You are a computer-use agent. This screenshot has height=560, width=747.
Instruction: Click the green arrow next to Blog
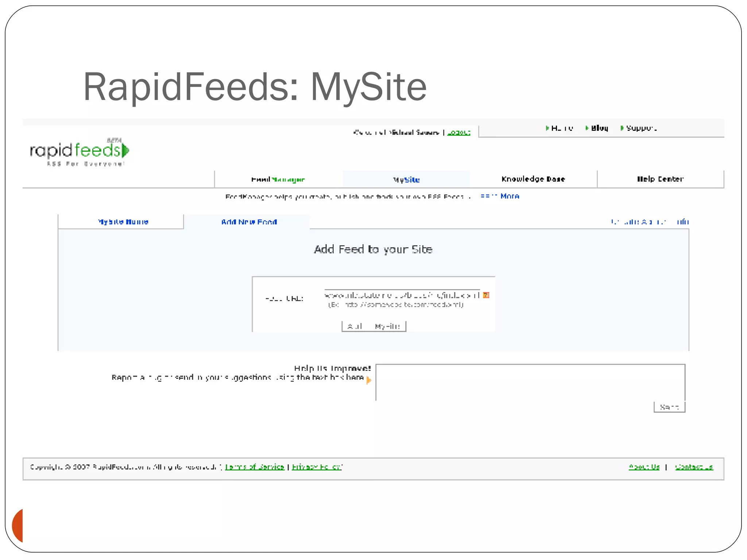[587, 128]
